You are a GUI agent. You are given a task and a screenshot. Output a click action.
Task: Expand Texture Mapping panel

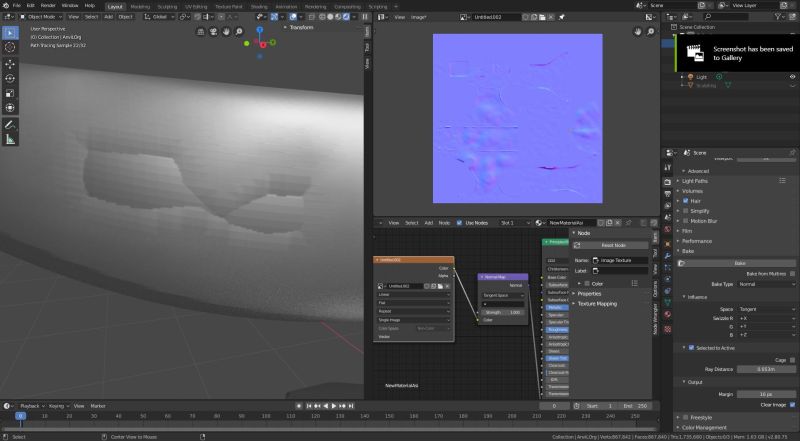(597, 304)
